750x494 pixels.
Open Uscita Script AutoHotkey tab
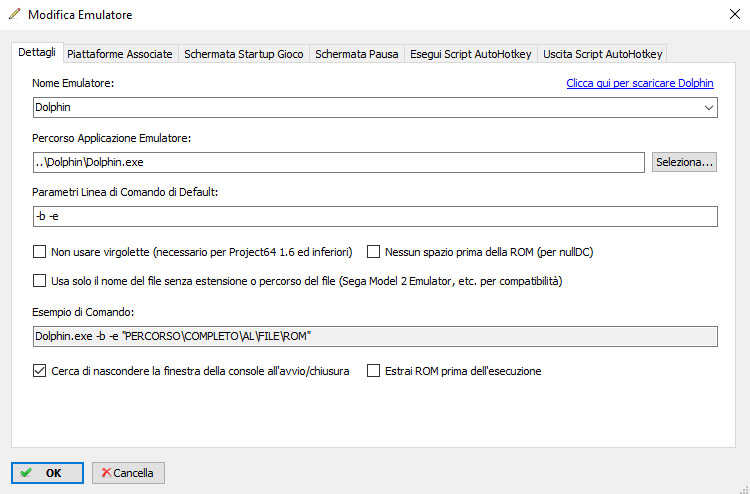click(603, 54)
